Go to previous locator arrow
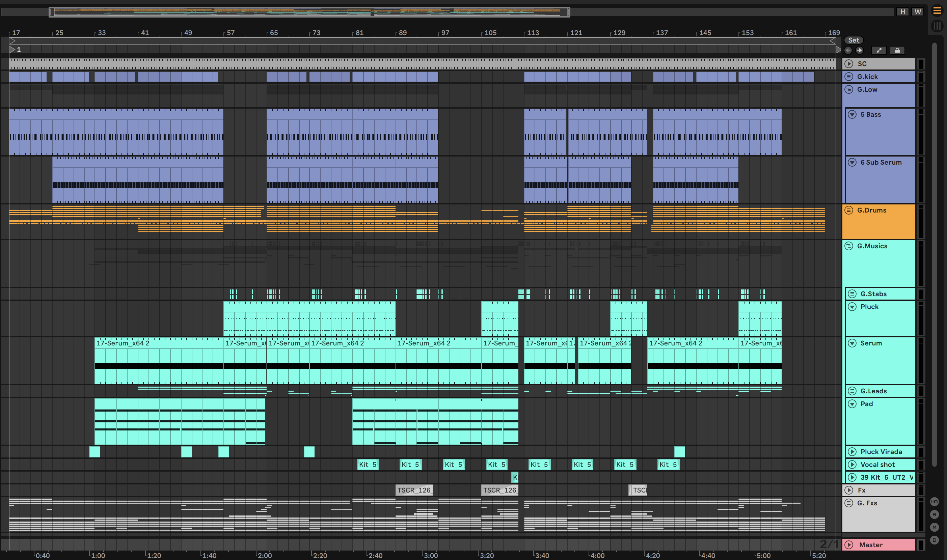 (x=848, y=50)
